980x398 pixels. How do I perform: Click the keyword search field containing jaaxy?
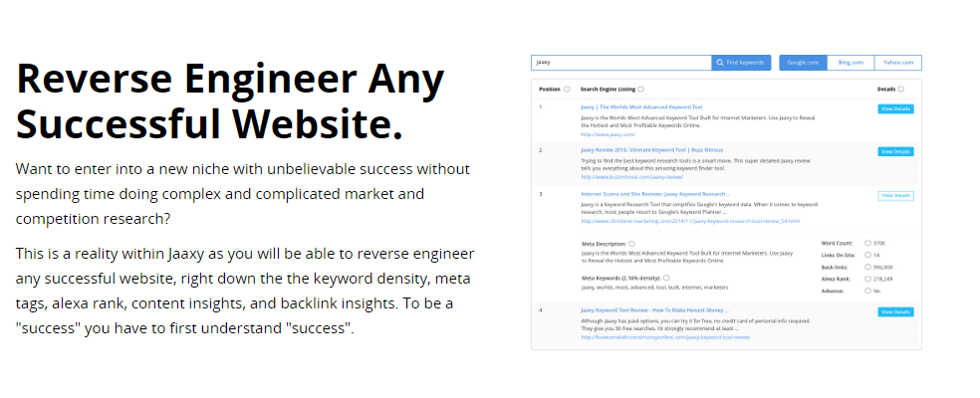(621, 63)
